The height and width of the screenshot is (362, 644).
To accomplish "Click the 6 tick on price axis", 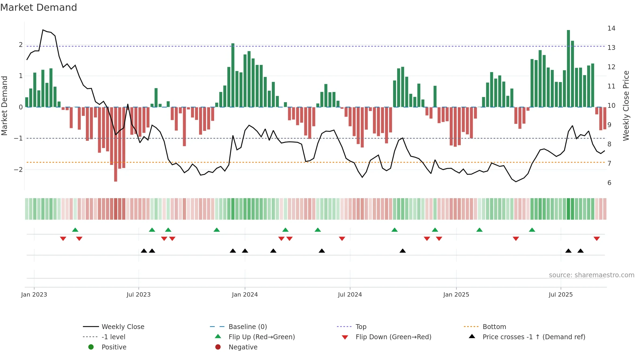I will tap(609, 183).
